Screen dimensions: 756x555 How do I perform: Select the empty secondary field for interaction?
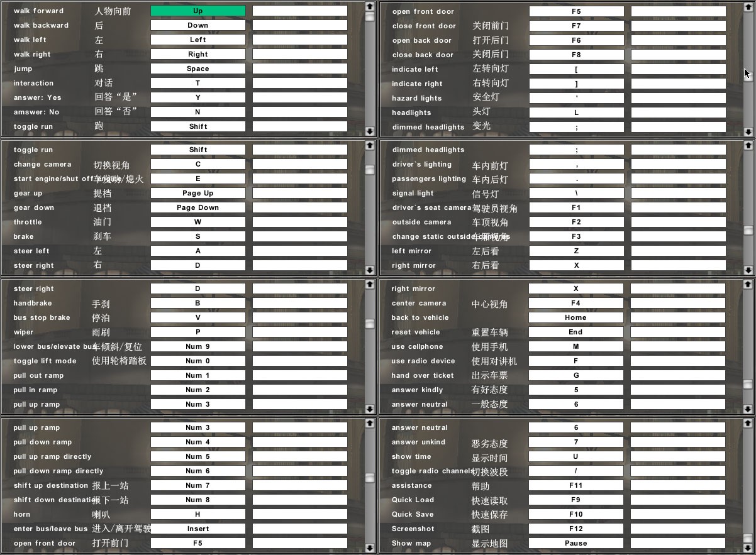pos(300,83)
